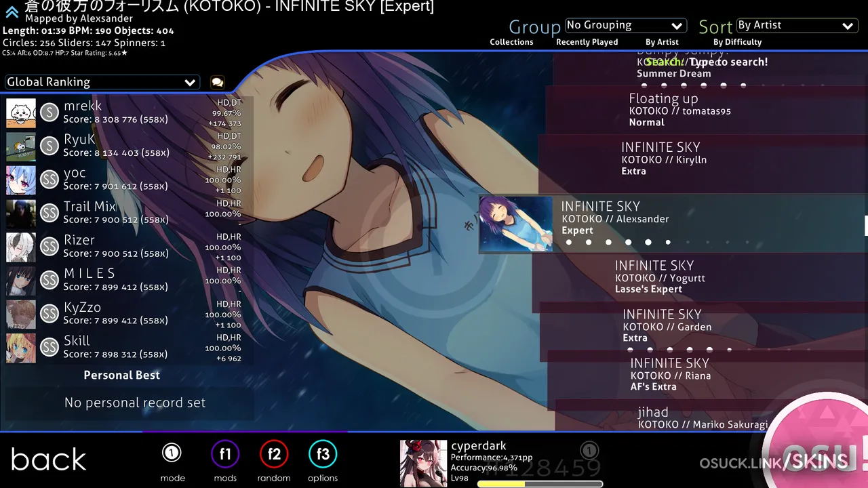Pick a random beatmap with F2 icon

point(274,454)
